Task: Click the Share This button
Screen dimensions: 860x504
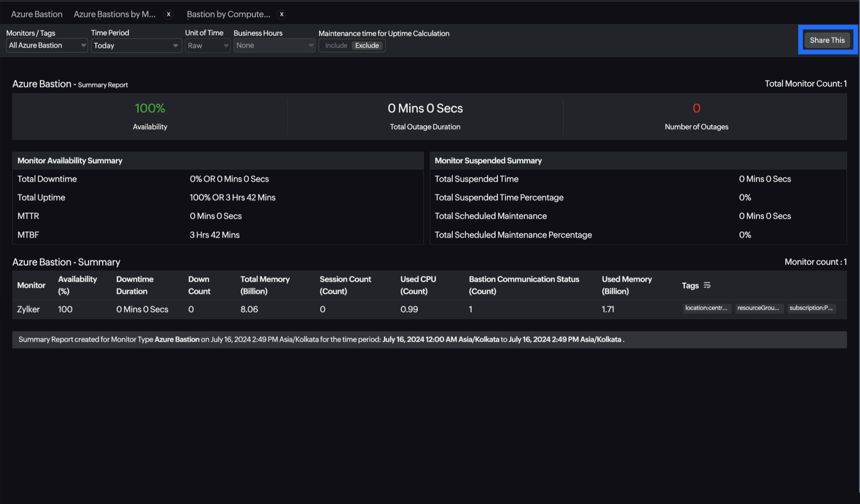Action: 827,40
